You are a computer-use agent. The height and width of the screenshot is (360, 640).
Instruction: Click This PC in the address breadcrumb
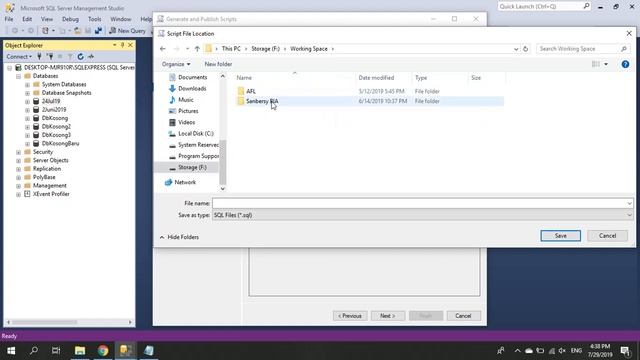231,49
